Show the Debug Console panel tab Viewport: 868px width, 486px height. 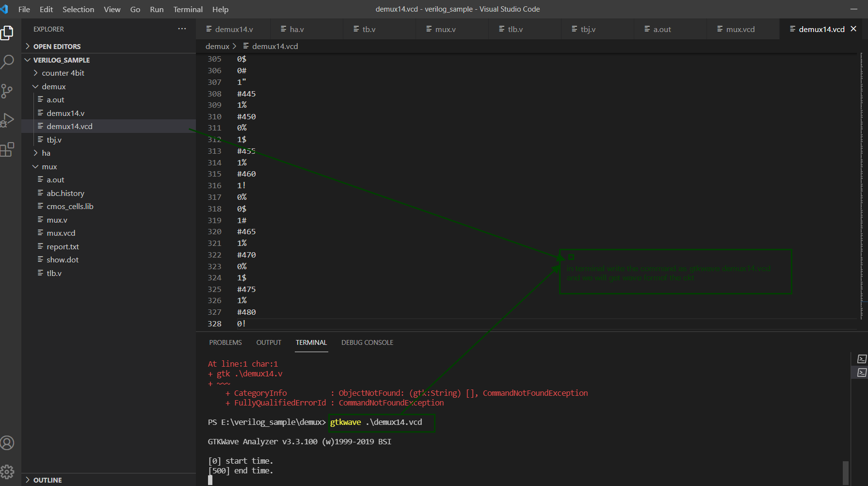367,342
